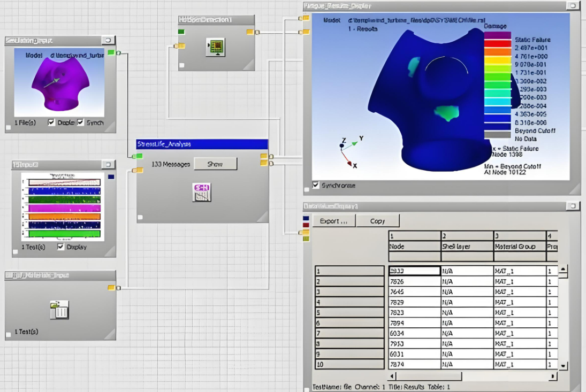The image size is (586, 392).
Task: Click the Export button in data table
Action: pos(333,221)
